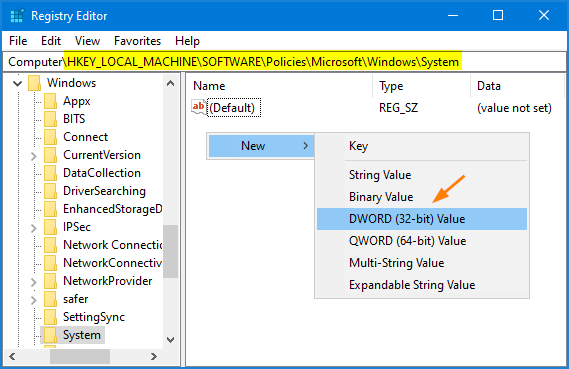Open the Edit menu

[51, 41]
